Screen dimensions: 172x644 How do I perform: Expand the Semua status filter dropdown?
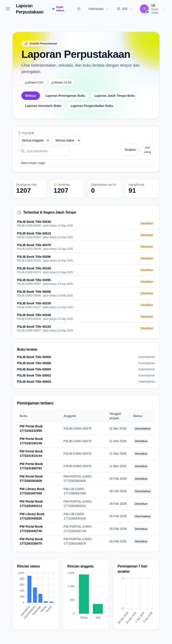(x=66, y=141)
